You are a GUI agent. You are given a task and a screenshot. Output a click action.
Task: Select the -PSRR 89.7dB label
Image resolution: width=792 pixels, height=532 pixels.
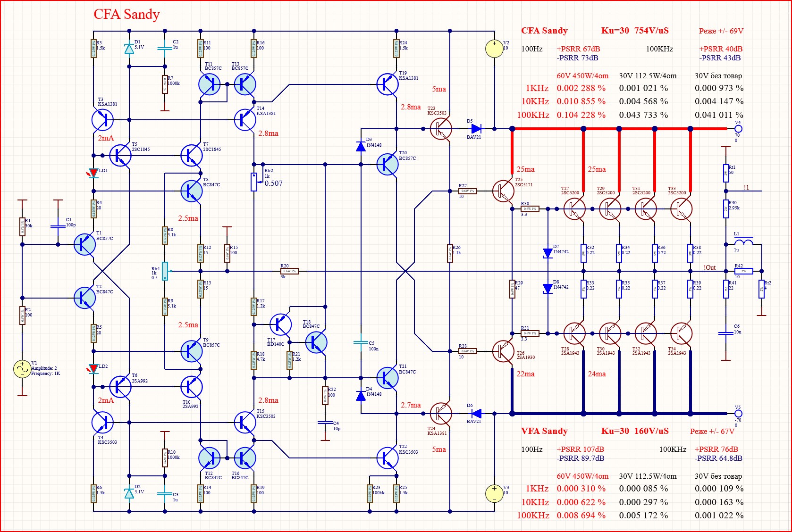point(581,458)
